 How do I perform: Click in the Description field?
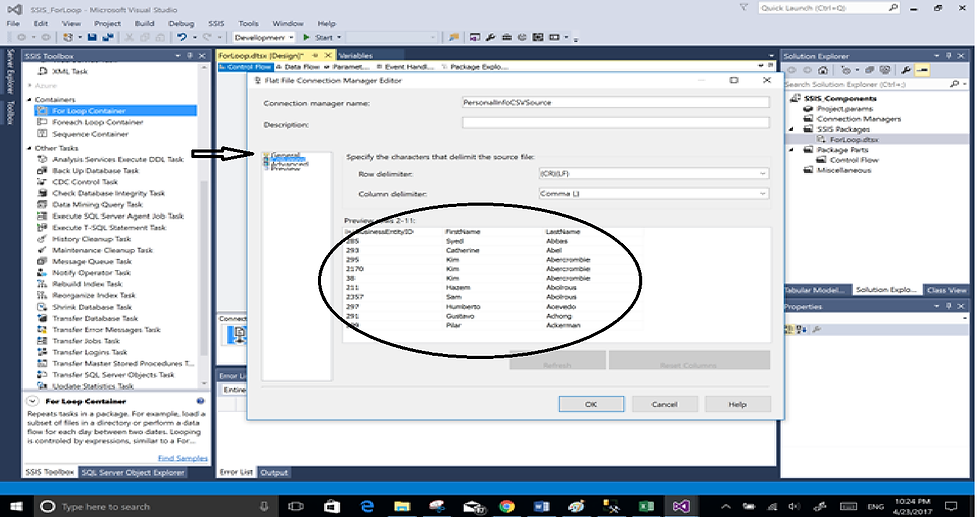[x=616, y=124]
